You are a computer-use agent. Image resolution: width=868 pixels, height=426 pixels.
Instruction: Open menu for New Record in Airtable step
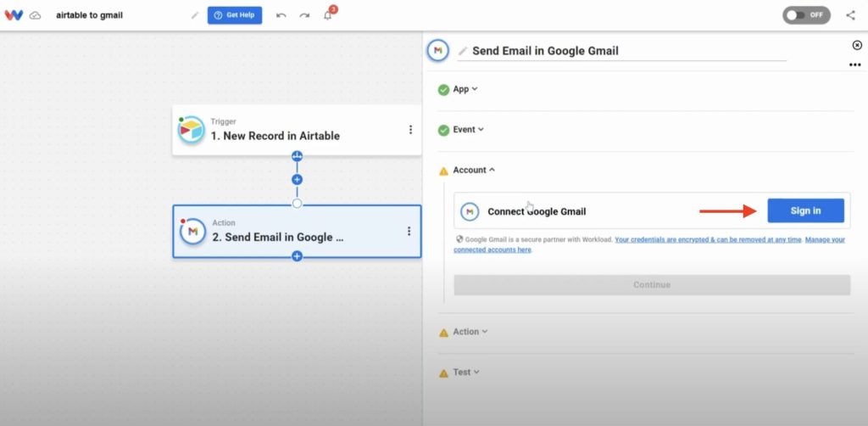pyautogui.click(x=410, y=130)
